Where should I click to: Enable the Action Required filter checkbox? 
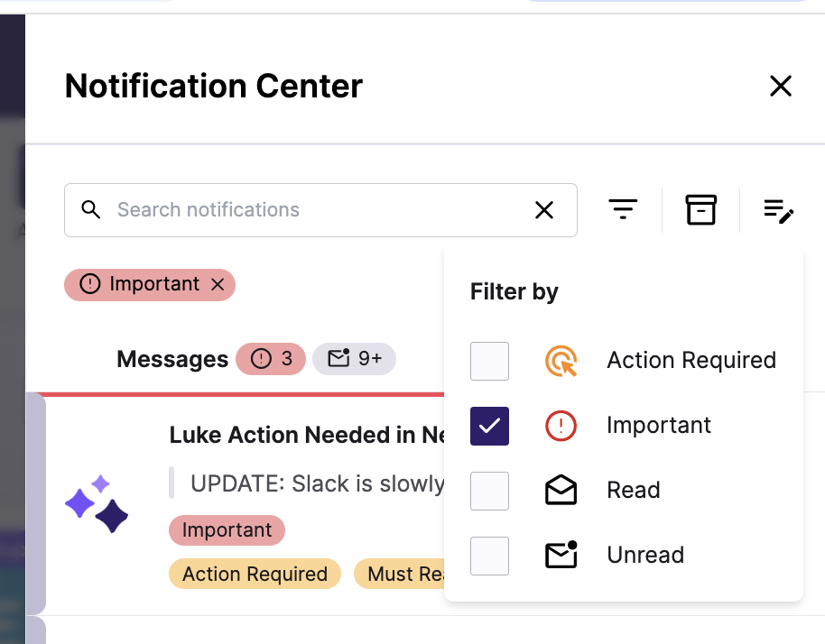pyautogui.click(x=489, y=361)
